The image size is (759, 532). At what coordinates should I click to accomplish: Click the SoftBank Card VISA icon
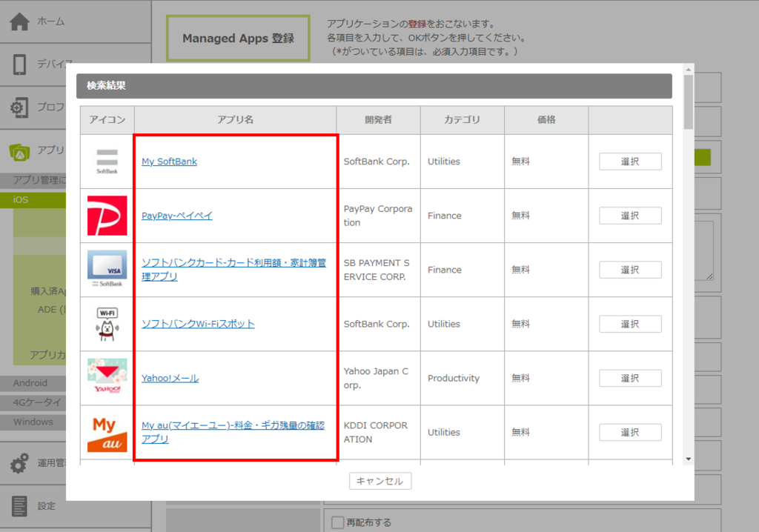[x=107, y=269]
